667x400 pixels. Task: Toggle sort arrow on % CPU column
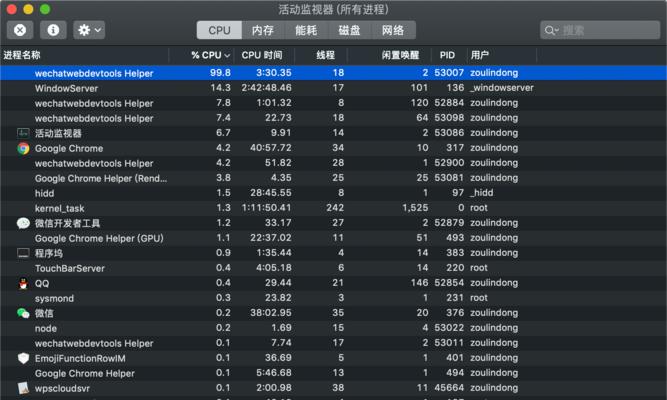click(x=228, y=55)
